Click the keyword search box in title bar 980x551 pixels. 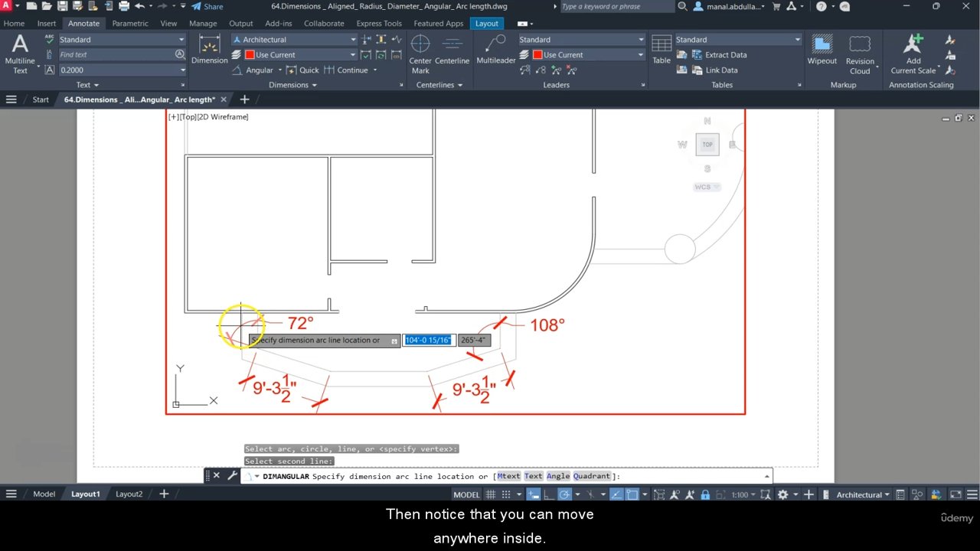(x=616, y=6)
